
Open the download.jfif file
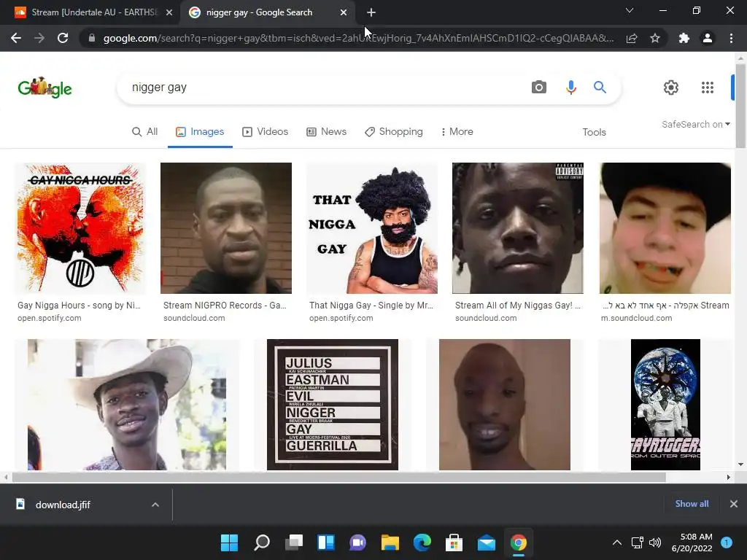[x=63, y=505]
